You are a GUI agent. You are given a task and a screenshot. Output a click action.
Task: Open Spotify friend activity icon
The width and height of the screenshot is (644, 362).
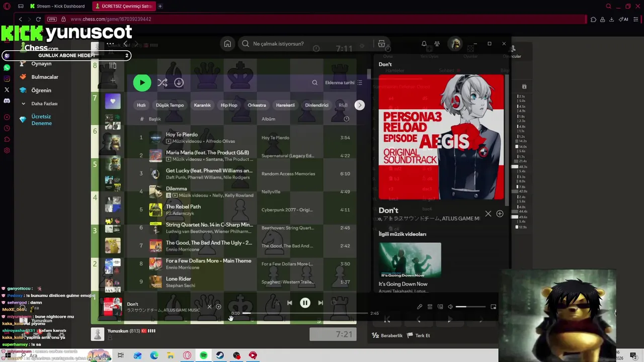[437, 44]
